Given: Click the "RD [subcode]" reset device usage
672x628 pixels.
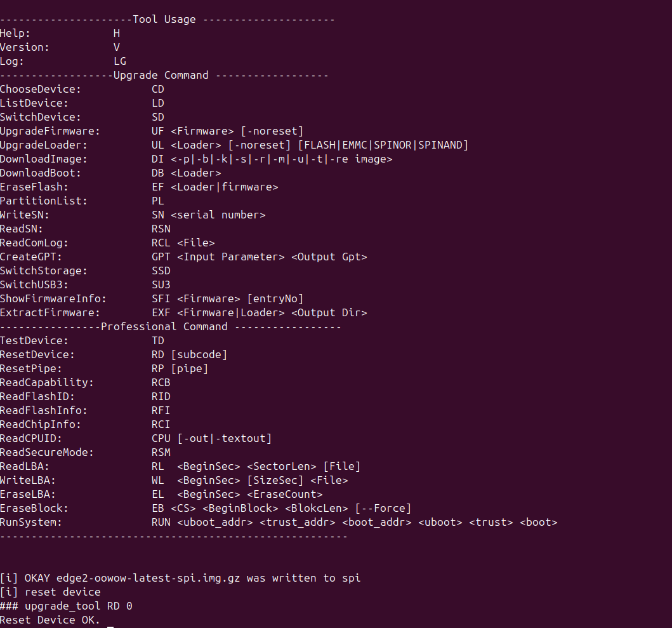Looking at the screenshot, I should point(189,354).
